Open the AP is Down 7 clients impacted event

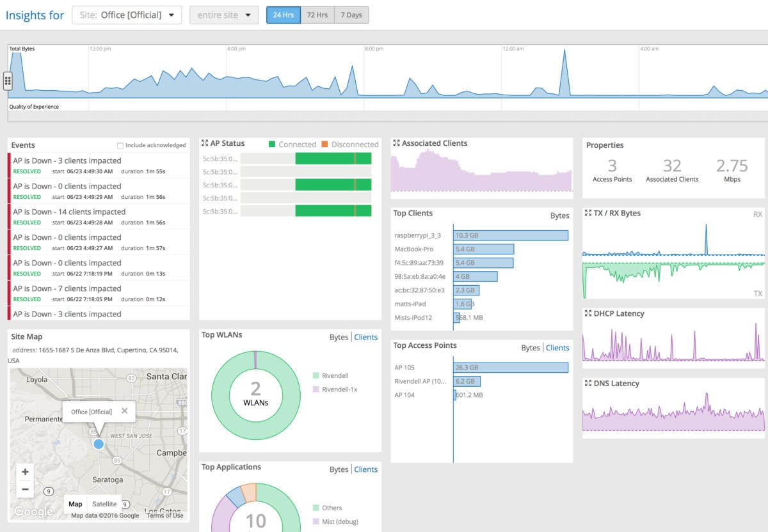99,293
